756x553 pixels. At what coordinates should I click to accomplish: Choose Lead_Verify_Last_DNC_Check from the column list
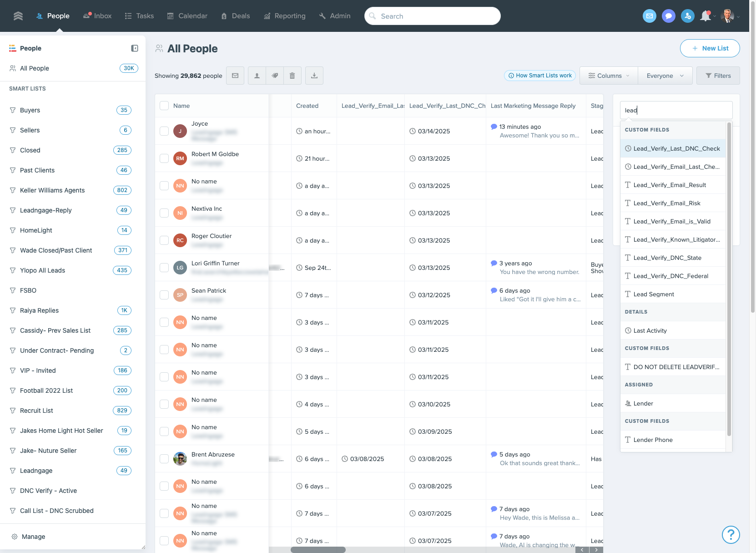pyautogui.click(x=673, y=148)
